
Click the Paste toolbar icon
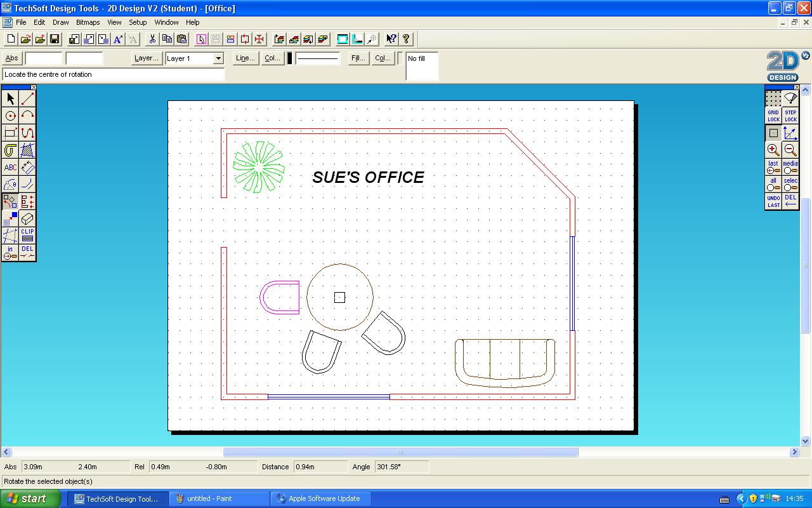[181, 39]
